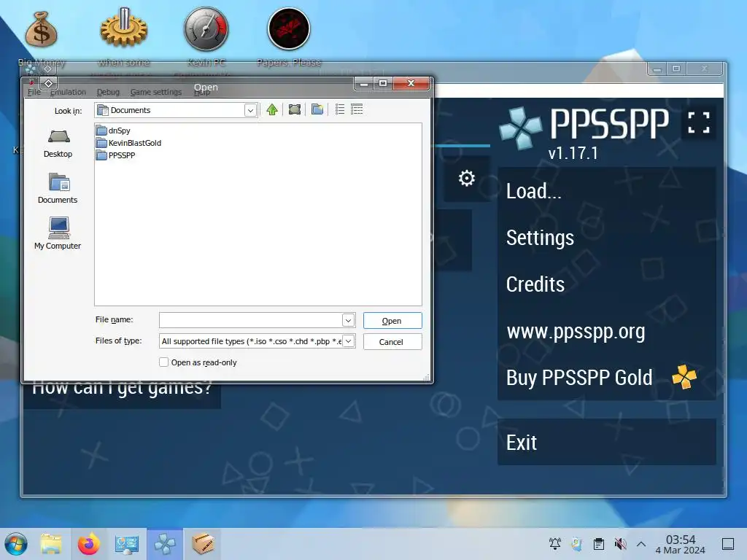The height and width of the screenshot is (560, 747).
Task: Click into the File name input field
Action: pos(251,321)
